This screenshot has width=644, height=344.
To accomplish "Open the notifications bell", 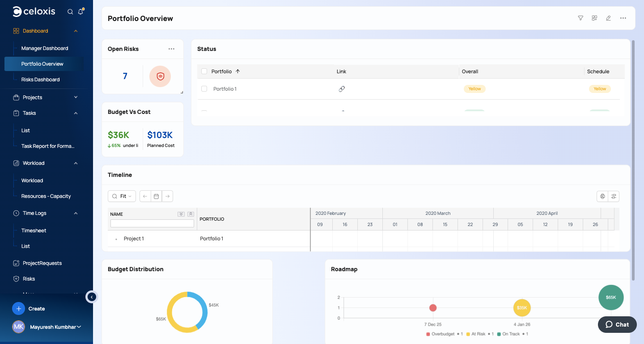I will (x=80, y=12).
